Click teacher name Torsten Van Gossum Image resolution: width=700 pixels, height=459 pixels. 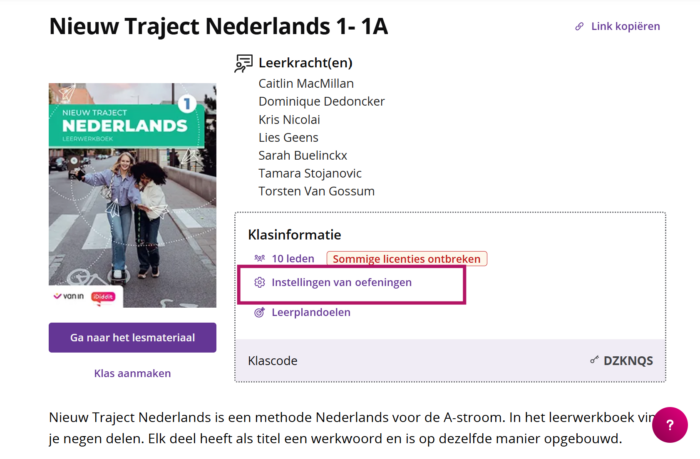click(315, 191)
